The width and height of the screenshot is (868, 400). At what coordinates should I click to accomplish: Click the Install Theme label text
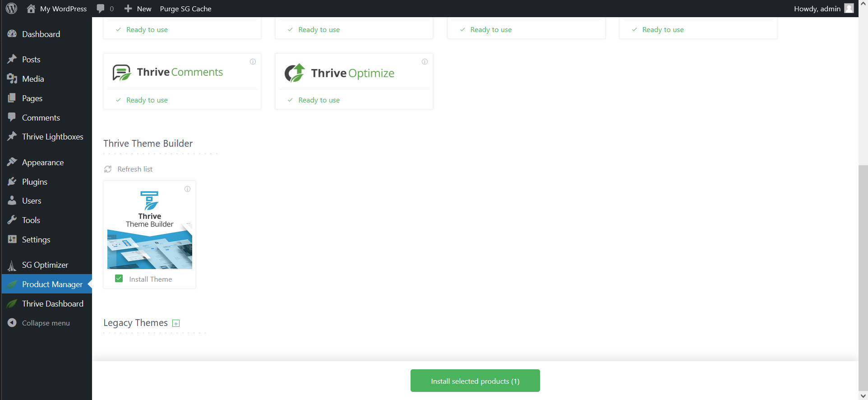tap(150, 279)
